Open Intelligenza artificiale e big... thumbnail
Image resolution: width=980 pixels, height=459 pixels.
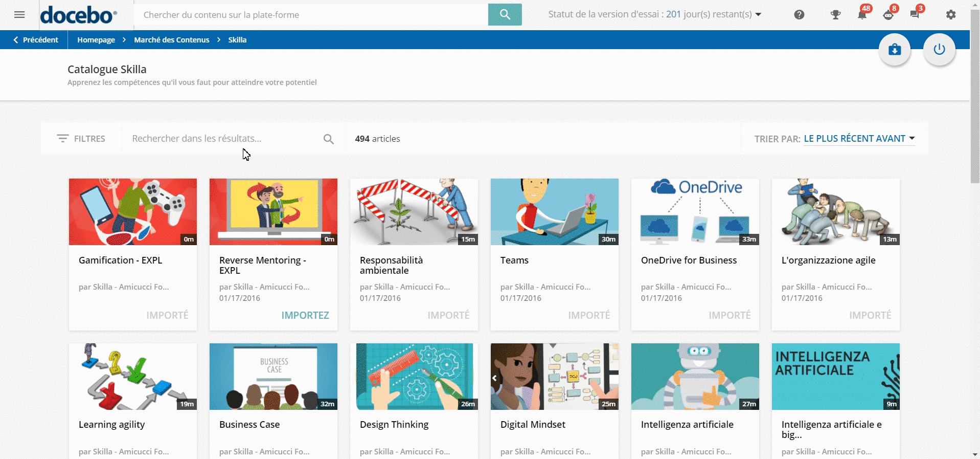(836, 377)
